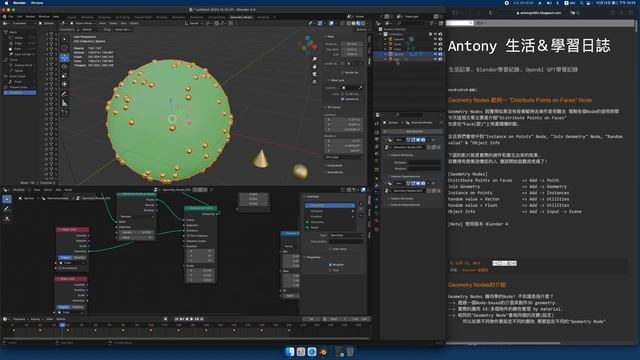Select the Scale tool
This screenshot has width=640, height=360.
coord(64,76)
